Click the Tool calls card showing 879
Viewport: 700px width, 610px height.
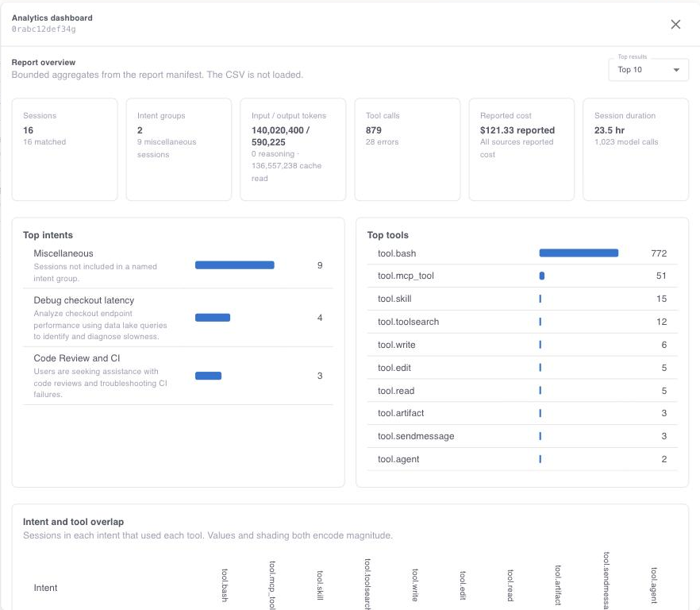[407, 149]
